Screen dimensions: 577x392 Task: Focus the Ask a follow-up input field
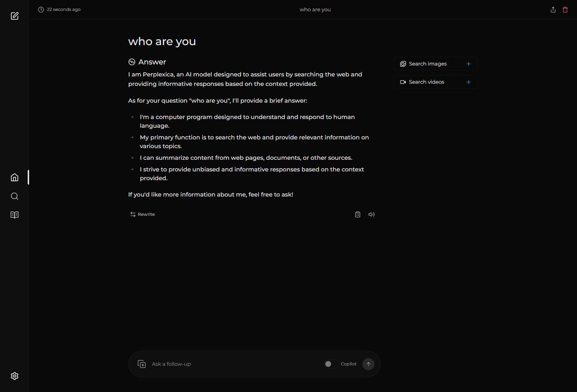[235, 364]
